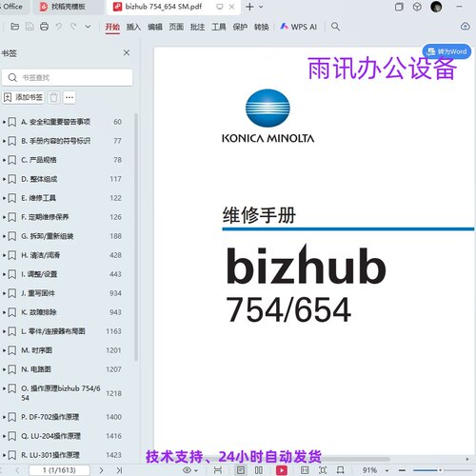
Task: Go to the N. 电路图 bookmark
Action: point(36,369)
